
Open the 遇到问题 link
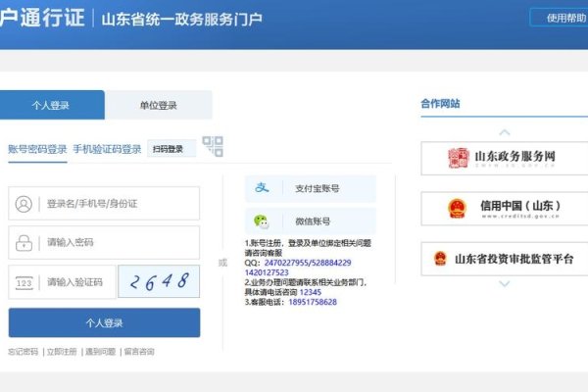101,352
